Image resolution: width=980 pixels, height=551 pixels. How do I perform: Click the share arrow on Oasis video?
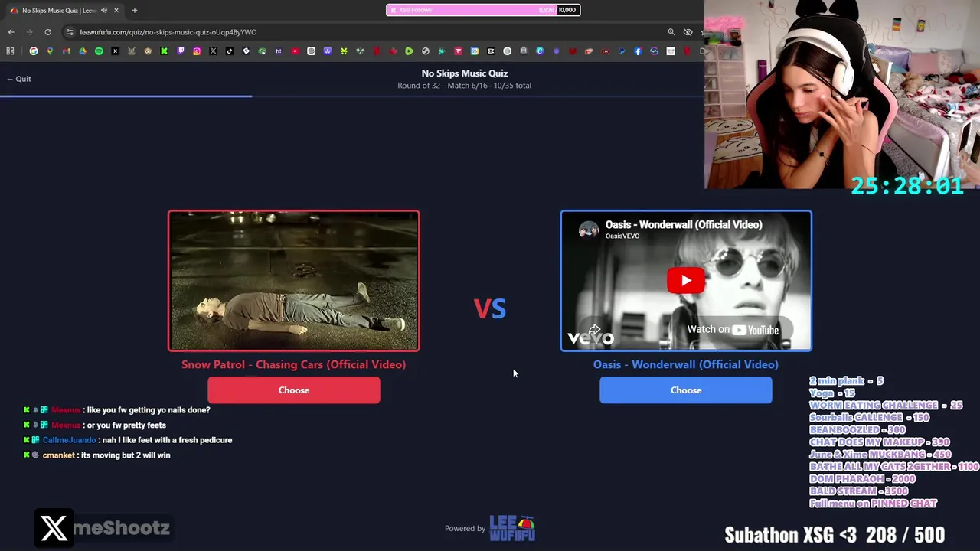(594, 330)
